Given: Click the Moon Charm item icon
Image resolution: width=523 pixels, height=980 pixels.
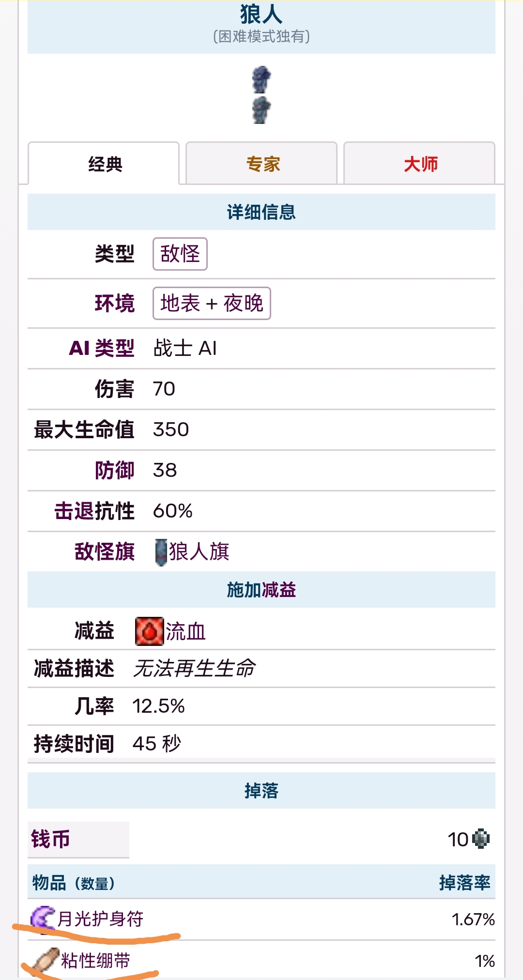Looking at the screenshot, I should pyautogui.click(x=43, y=918).
